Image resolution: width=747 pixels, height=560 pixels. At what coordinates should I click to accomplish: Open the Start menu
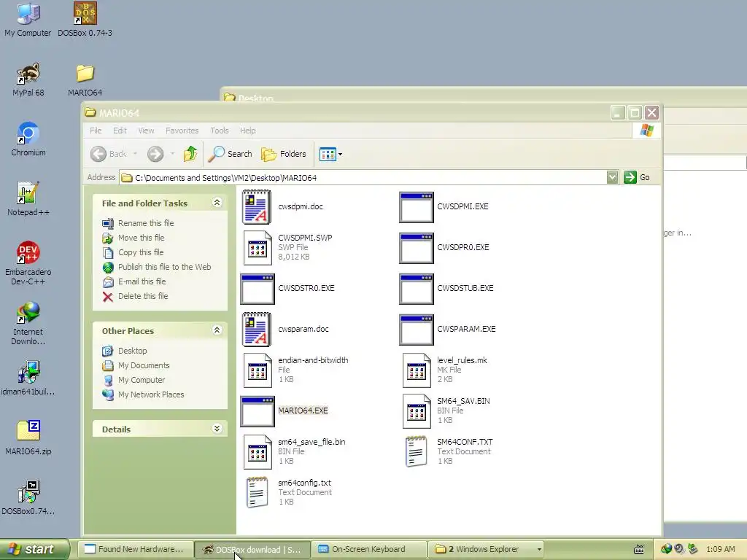[34, 550]
